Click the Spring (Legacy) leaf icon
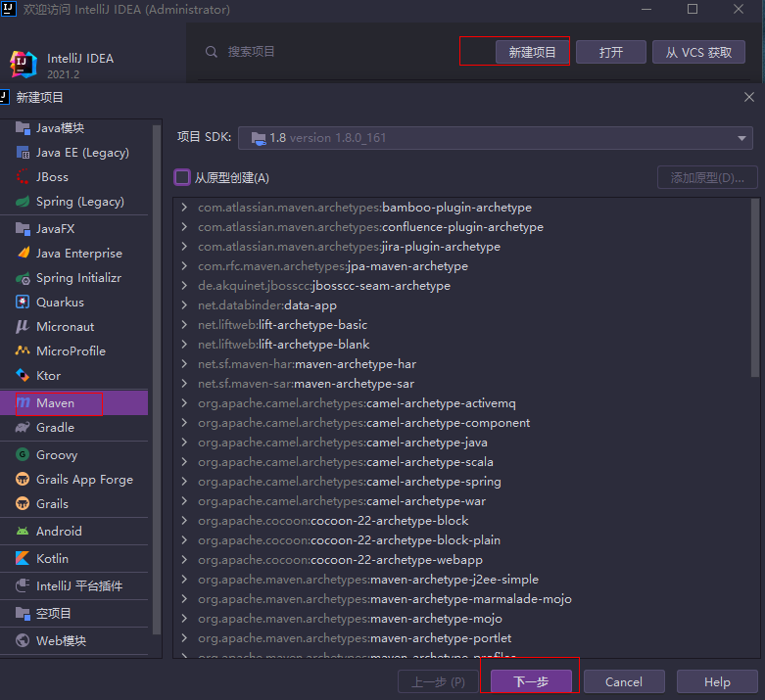This screenshot has height=700, width=765. pyautogui.click(x=23, y=202)
